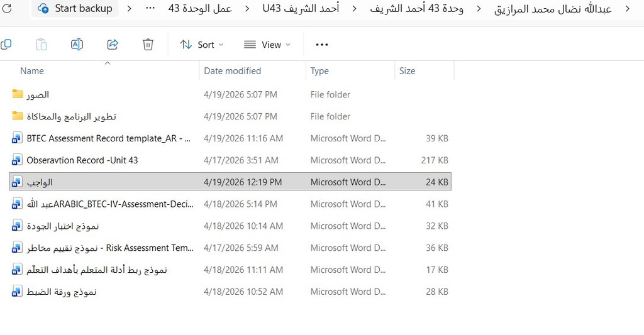Click the Size column header
The height and width of the screenshot is (335, 644).
click(x=407, y=70)
